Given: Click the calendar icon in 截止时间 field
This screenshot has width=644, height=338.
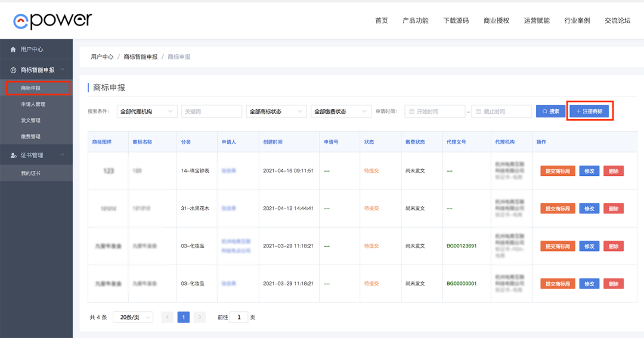Looking at the screenshot, I should point(478,111).
